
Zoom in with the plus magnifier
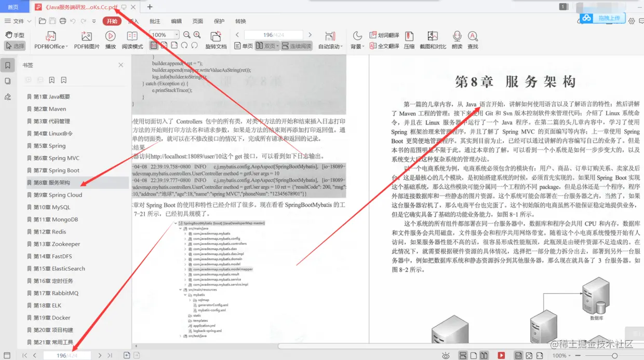click(x=197, y=35)
